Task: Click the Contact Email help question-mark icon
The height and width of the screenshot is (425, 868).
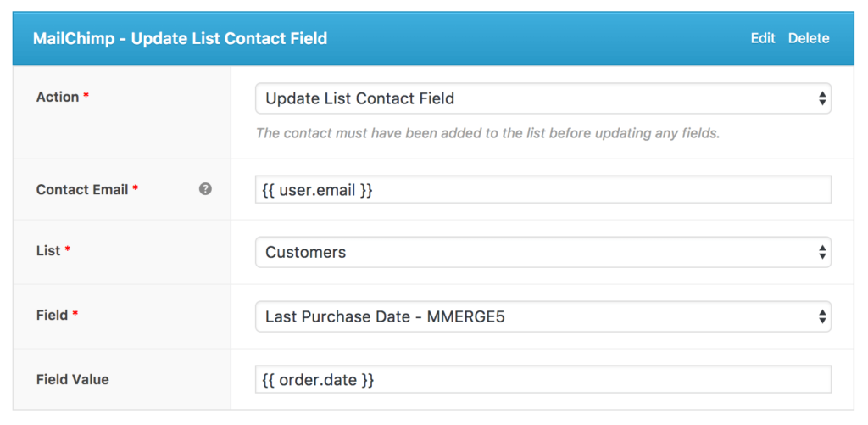Action: [205, 189]
